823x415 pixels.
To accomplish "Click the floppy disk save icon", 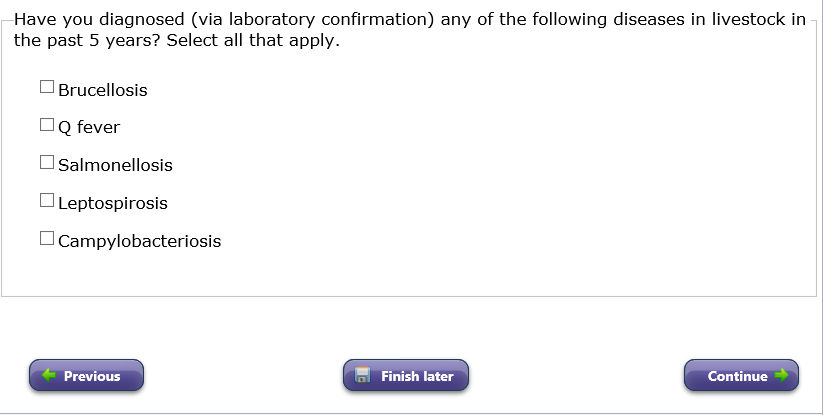I will tap(363, 376).
